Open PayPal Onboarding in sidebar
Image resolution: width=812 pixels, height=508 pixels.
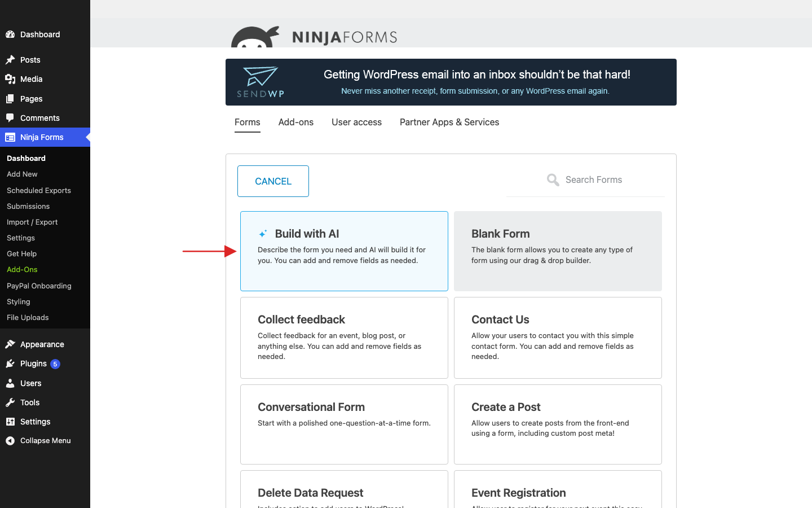click(x=39, y=286)
